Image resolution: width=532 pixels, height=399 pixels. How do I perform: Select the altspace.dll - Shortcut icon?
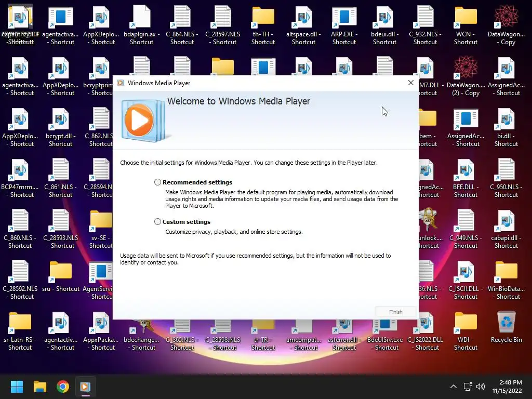click(303, 26)
